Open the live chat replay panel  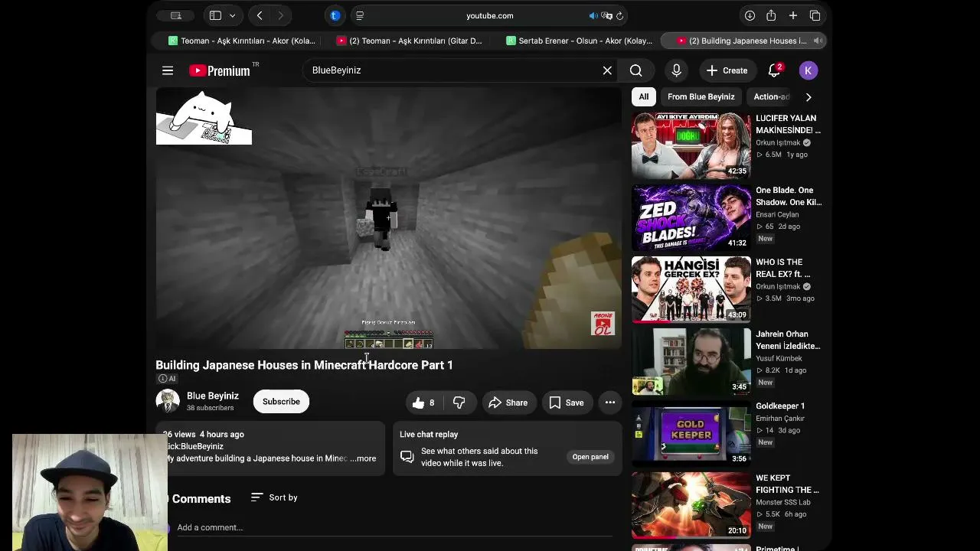[x=590, y=457]
